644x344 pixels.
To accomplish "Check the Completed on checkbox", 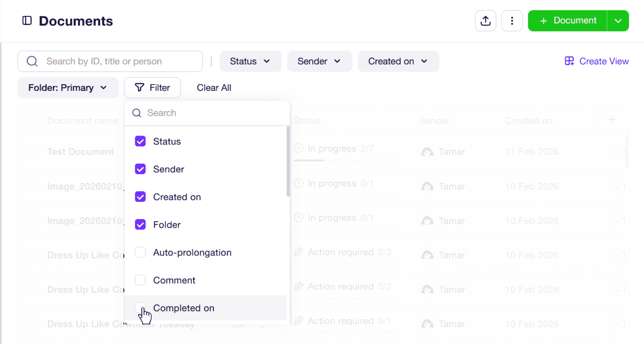I will click(140, 308).
